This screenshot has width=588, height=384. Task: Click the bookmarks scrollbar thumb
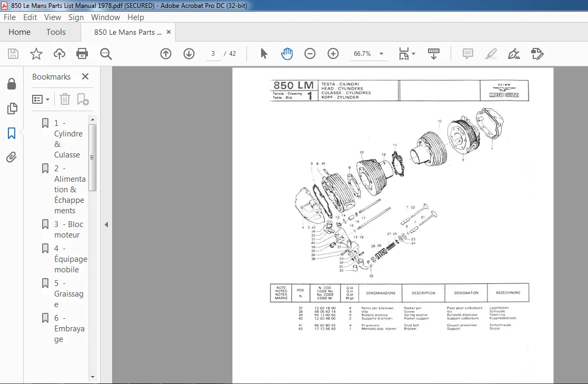pyautogui.click(x=93, y=157)
